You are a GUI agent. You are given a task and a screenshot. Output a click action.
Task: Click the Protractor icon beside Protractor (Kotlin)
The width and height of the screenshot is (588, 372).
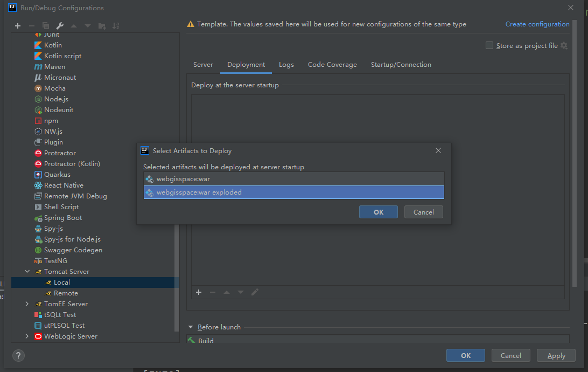click(x=38, y=164)
